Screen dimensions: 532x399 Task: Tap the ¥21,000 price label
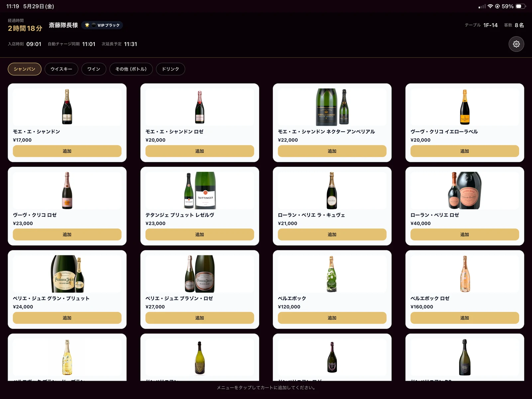tap(287, 223)
